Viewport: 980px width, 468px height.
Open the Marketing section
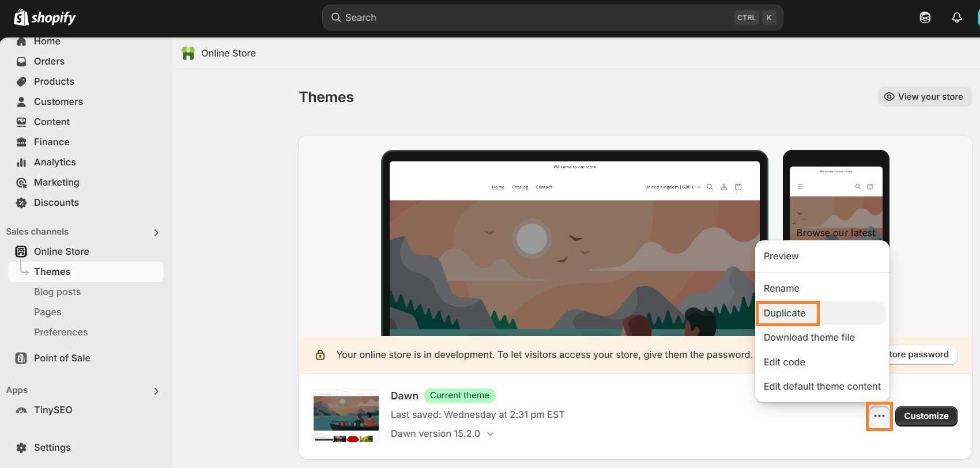[x=56, y=182]
